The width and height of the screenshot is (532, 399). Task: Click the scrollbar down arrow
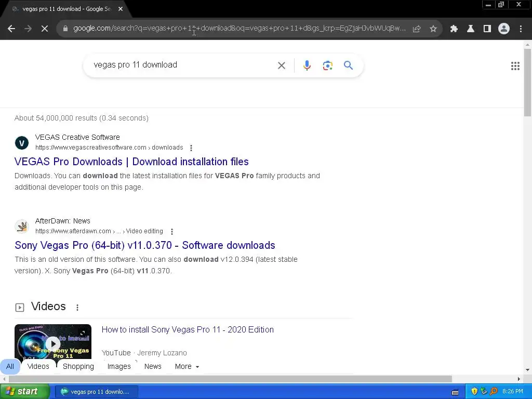click(x=528, y=370)
